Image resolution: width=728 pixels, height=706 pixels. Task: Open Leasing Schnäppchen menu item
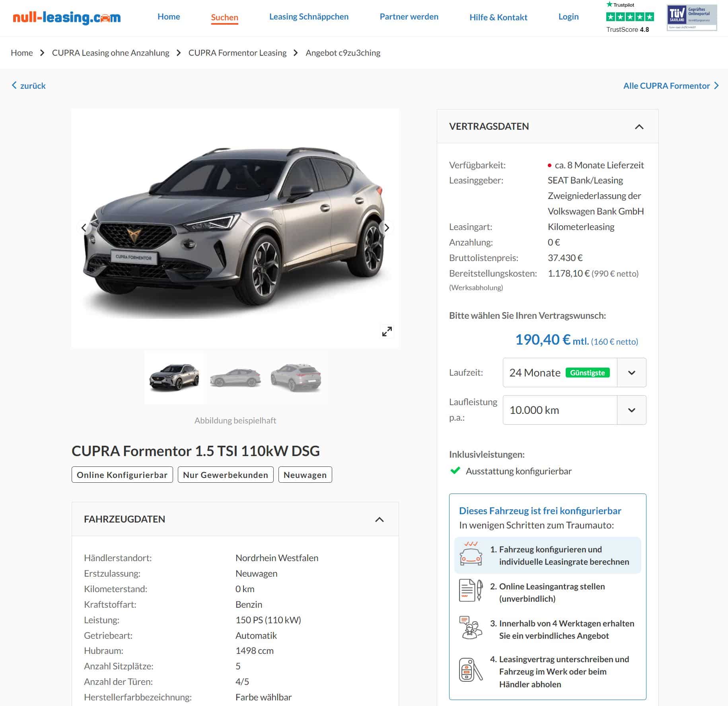click(309, 17)
